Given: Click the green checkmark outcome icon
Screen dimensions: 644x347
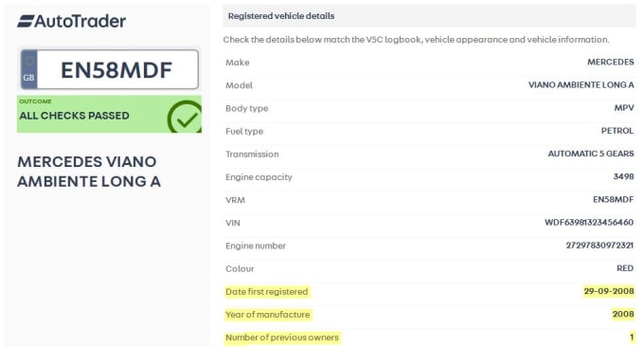Looking at the screenshot, I should tap(185, 117).
